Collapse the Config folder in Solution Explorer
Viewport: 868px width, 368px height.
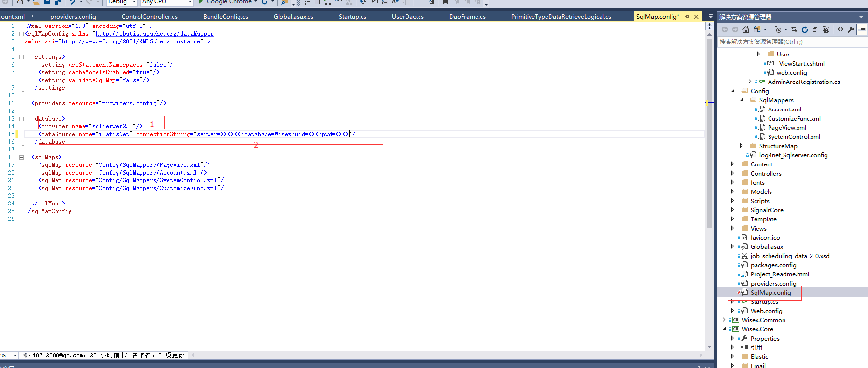(733, 91)
